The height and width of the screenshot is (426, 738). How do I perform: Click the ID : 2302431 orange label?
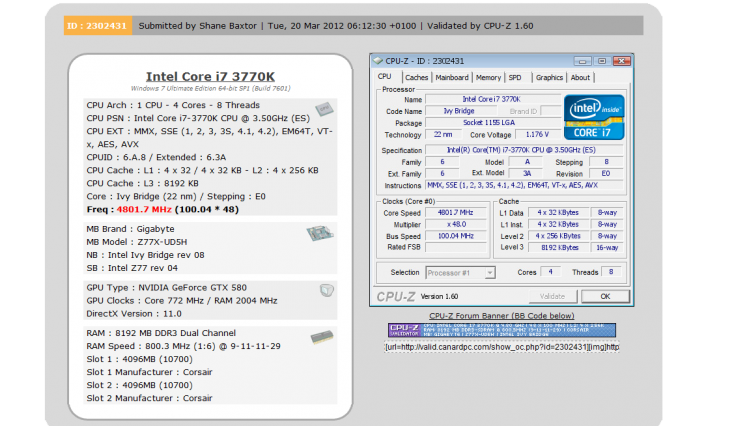pyautogui.click(x=97, y=26)
